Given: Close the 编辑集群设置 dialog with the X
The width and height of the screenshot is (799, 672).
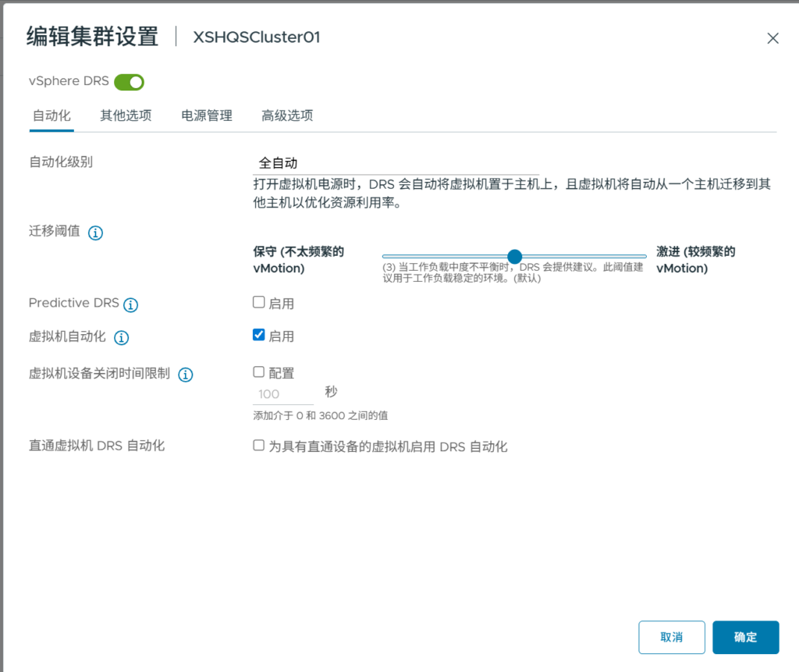Looking at the screenshot, I should pyautogui.click(x=772, y=38).
